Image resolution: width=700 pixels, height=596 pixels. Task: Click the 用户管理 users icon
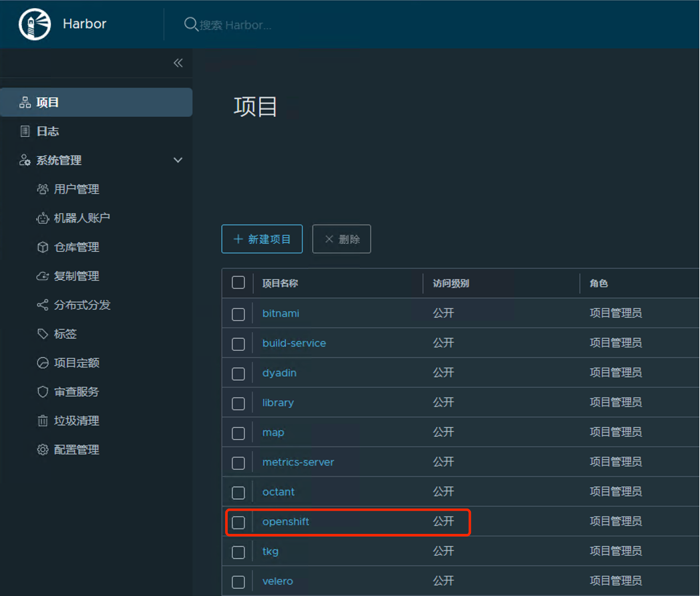[x=42, y=189]
